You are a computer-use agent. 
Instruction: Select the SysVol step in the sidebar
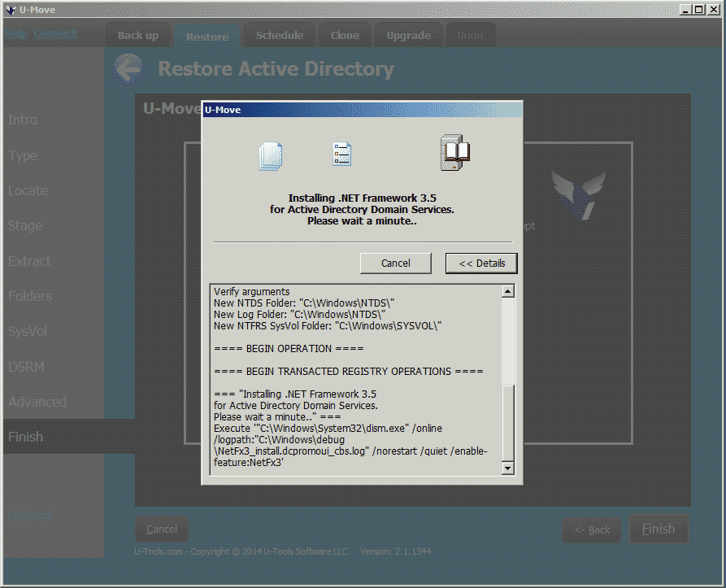(28, 332)
